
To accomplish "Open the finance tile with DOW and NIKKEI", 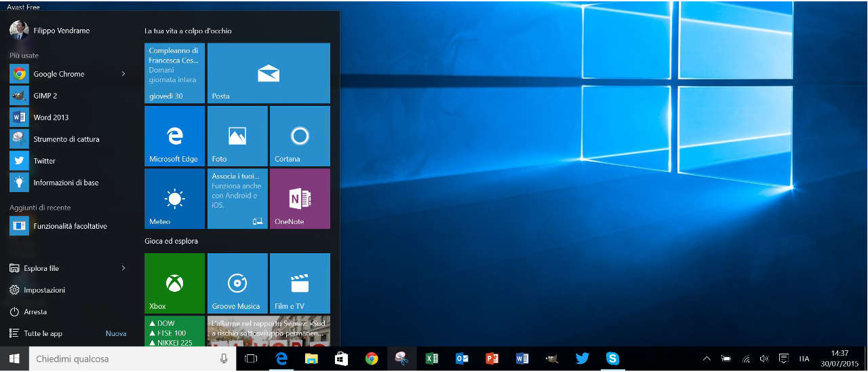I will click(x=174, y=331).
